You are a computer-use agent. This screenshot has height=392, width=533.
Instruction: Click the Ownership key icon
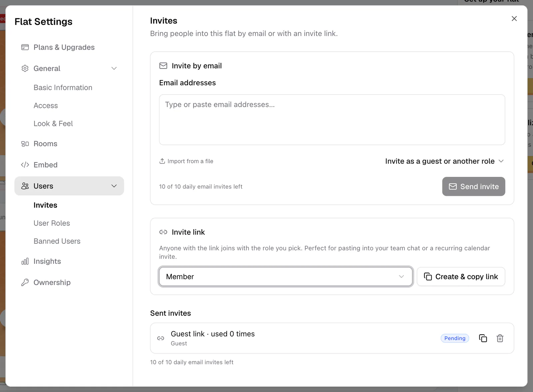(25, 282)
